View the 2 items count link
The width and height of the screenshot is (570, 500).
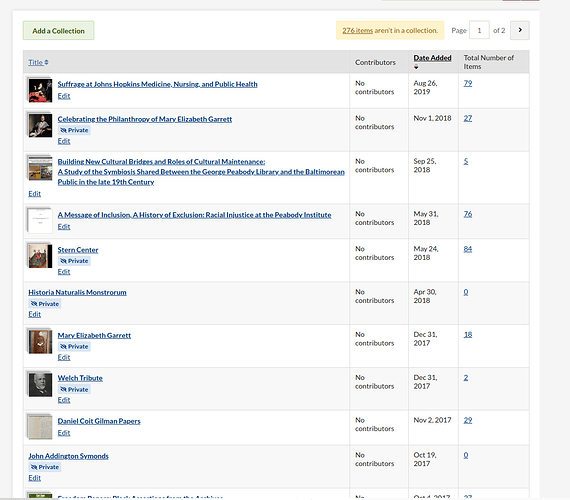coord(466,378)
